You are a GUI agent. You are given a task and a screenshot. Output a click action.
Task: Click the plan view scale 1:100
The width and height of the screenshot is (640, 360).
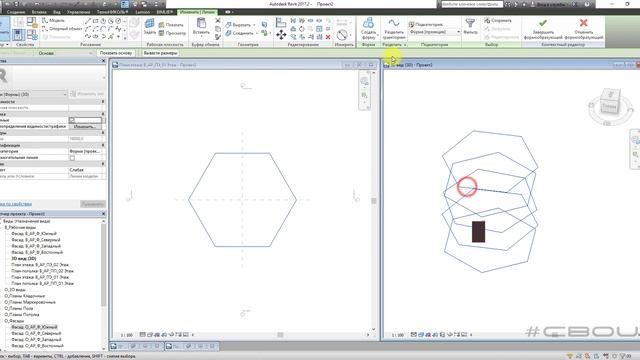point(127,335)
